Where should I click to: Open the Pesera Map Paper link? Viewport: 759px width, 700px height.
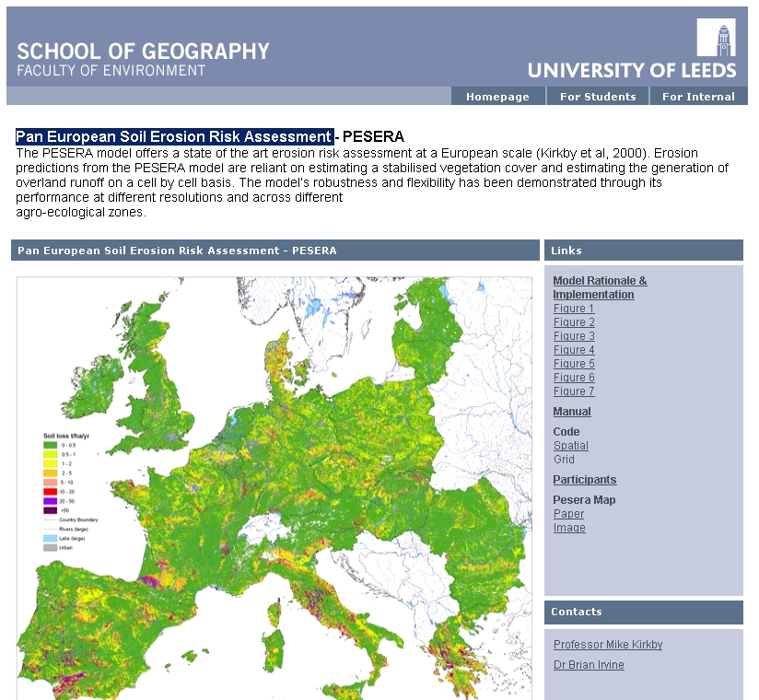point(568,514)
